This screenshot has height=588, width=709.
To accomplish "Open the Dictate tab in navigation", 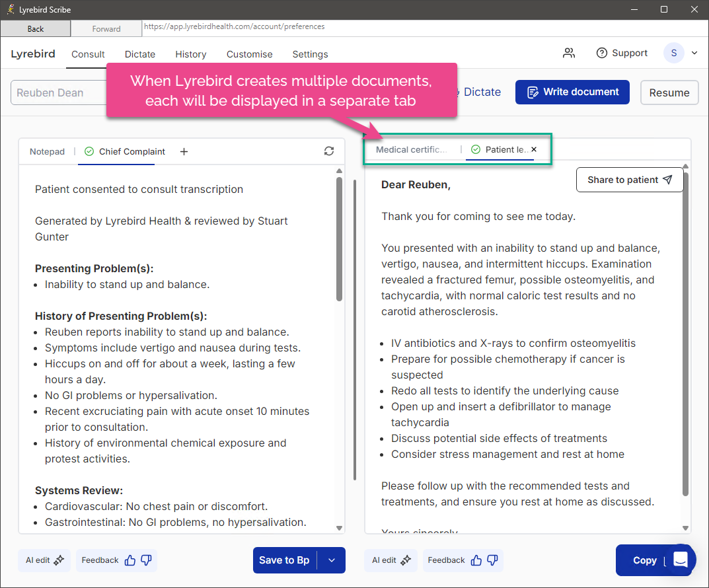I will pyautogui.click(x=139, y=54).
